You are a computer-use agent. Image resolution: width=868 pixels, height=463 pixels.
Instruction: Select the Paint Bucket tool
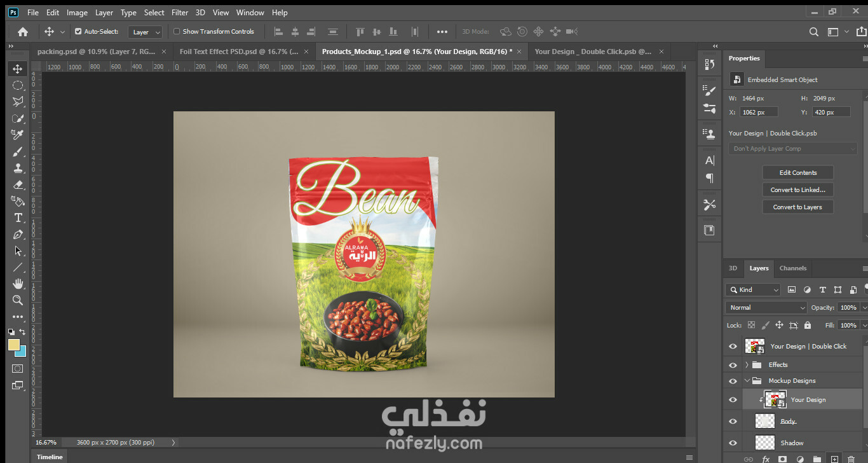pos(18,201)
